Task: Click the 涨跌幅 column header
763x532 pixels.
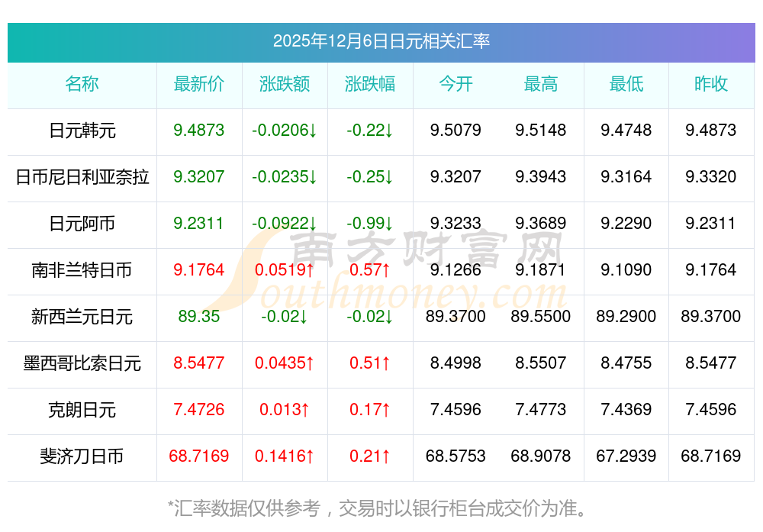Action: (370, 84)
